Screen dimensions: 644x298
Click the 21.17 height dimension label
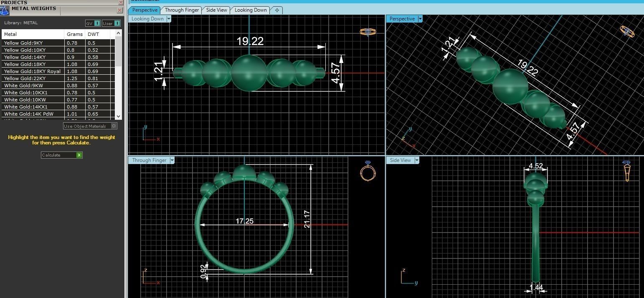[307, 219]
